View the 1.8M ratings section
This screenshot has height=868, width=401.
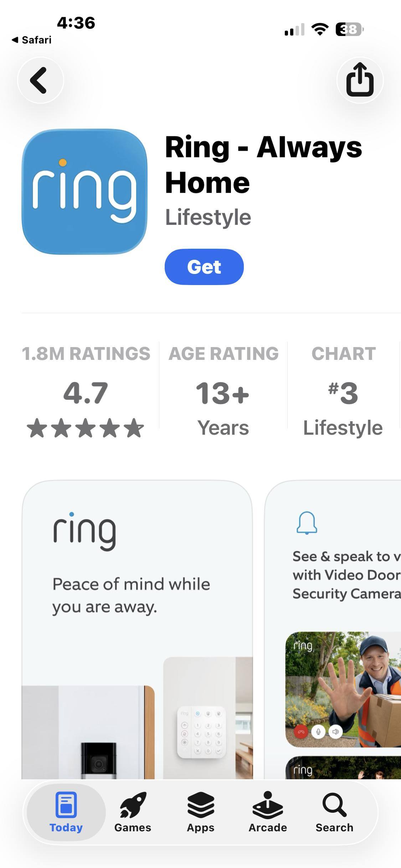[x=86, y=391]
